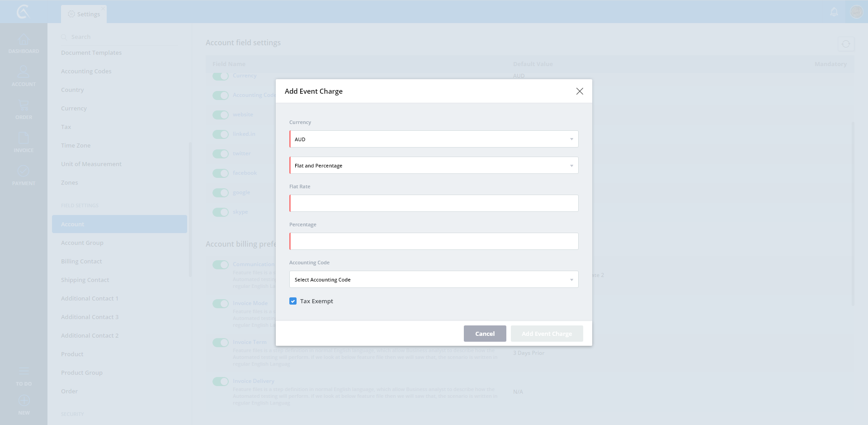
Task: Toggle the Invoice Delivery switch
Action: (x=221, y=382)
